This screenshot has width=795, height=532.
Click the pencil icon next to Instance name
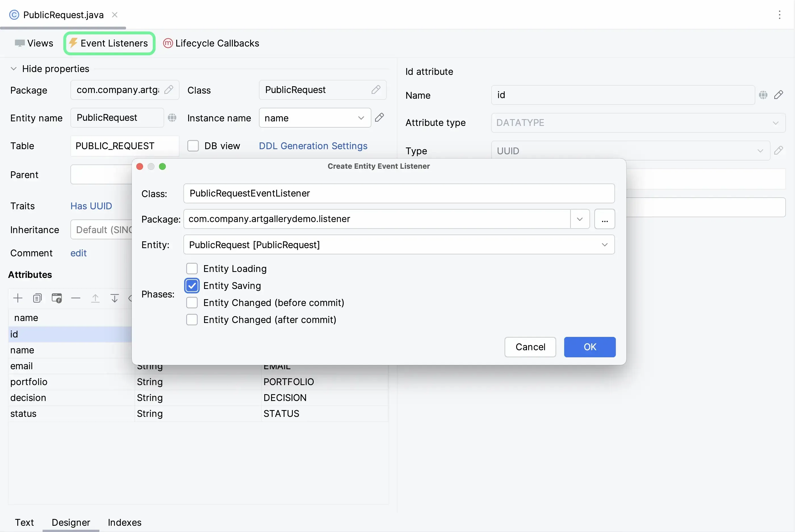pyautogui.click(x=379, y=117)
